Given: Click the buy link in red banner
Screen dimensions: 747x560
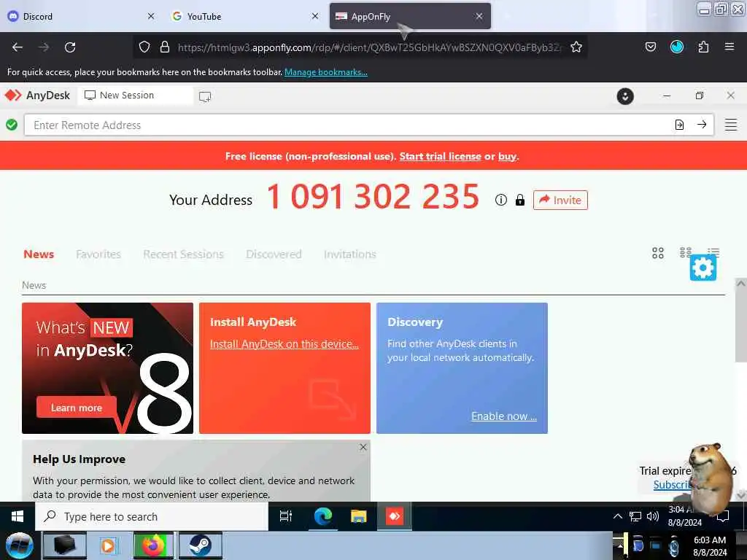Looking at the screenshot, I should [x=508, y=156].
